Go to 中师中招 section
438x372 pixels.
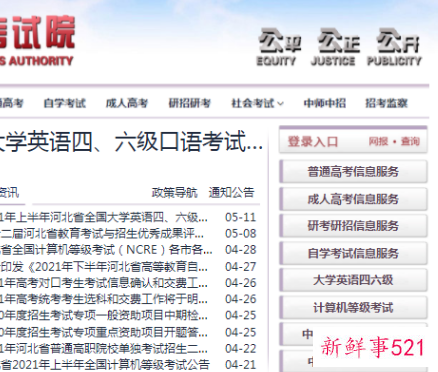[x=324, y=103]
